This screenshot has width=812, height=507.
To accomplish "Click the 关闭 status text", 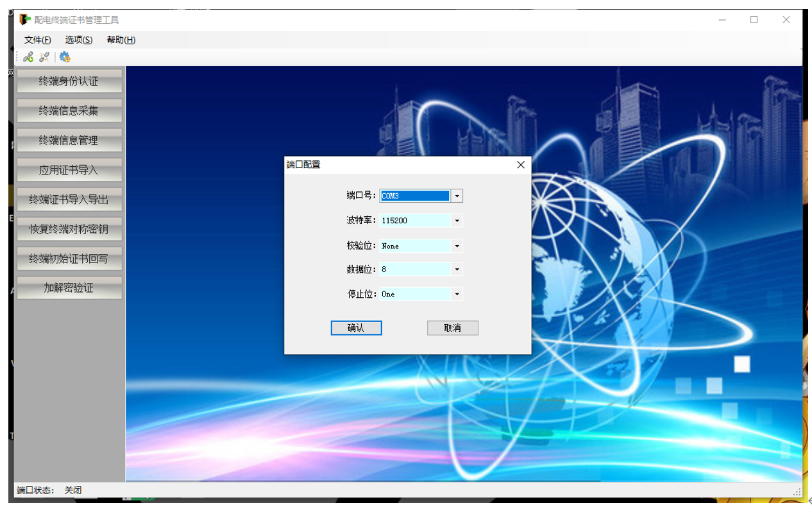I will tap(73, 490).
